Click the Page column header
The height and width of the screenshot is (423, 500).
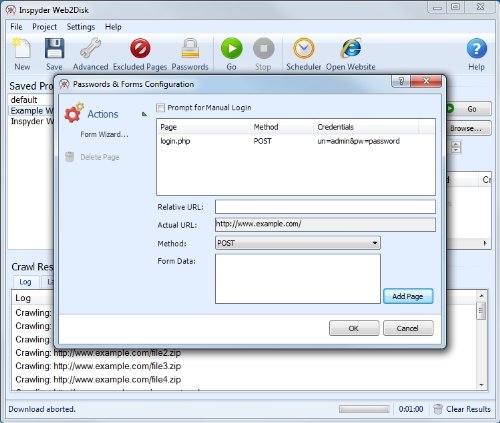(x=204, y=127)
